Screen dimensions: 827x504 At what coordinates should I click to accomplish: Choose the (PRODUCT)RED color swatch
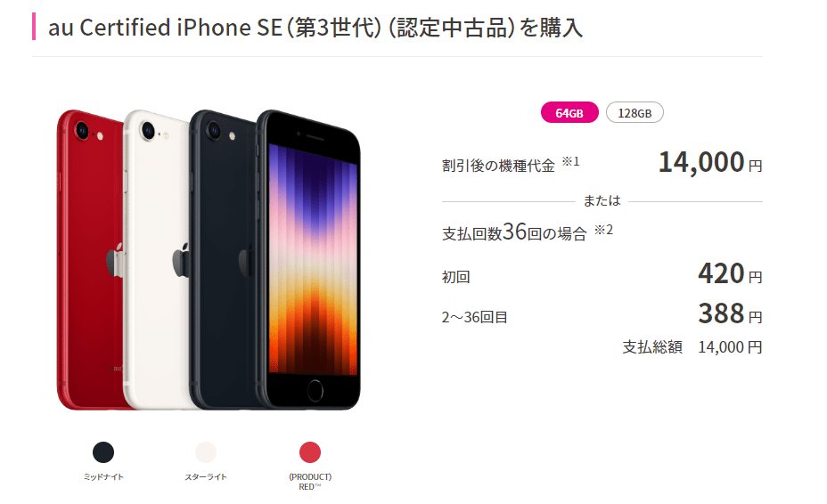click(x=310, y=452)
